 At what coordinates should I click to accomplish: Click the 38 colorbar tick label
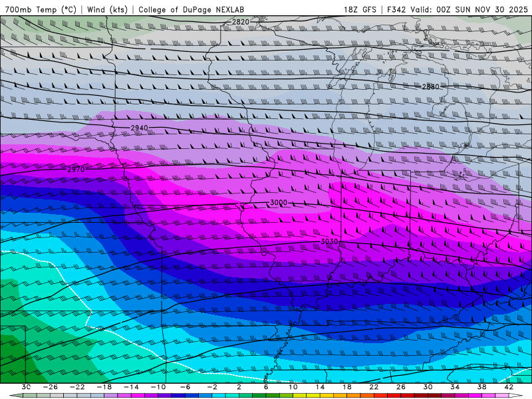(x=481, y=387)
